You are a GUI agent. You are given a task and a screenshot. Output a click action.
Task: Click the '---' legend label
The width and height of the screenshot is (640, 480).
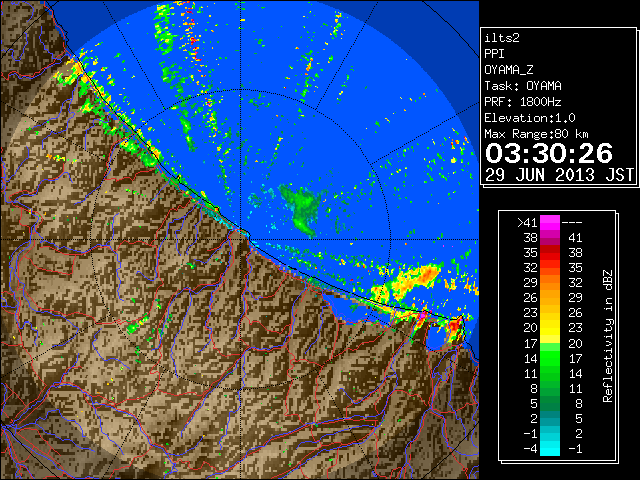coord(572,223)
